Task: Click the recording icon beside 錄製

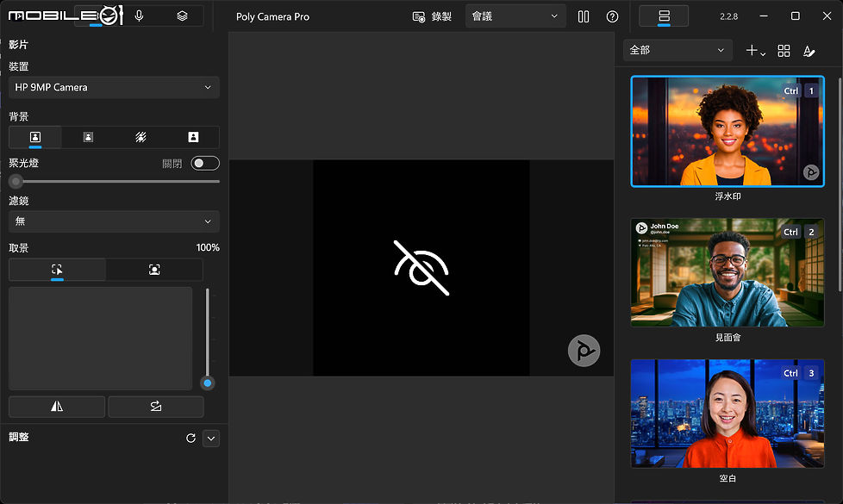Action: point(418,16)
